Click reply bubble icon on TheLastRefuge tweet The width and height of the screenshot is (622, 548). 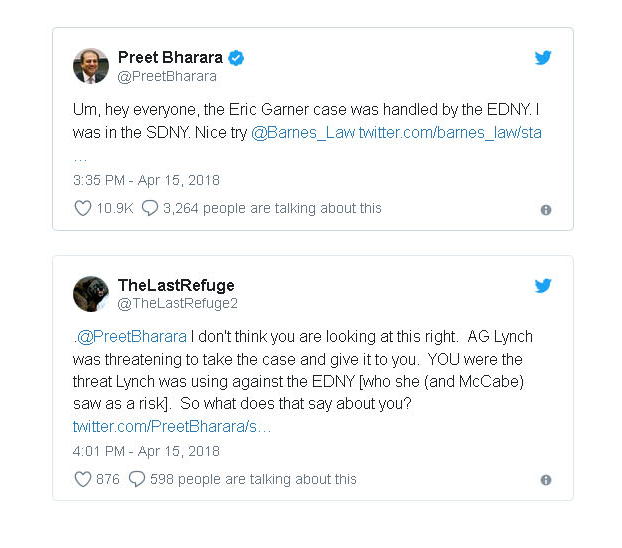point(137,479)
